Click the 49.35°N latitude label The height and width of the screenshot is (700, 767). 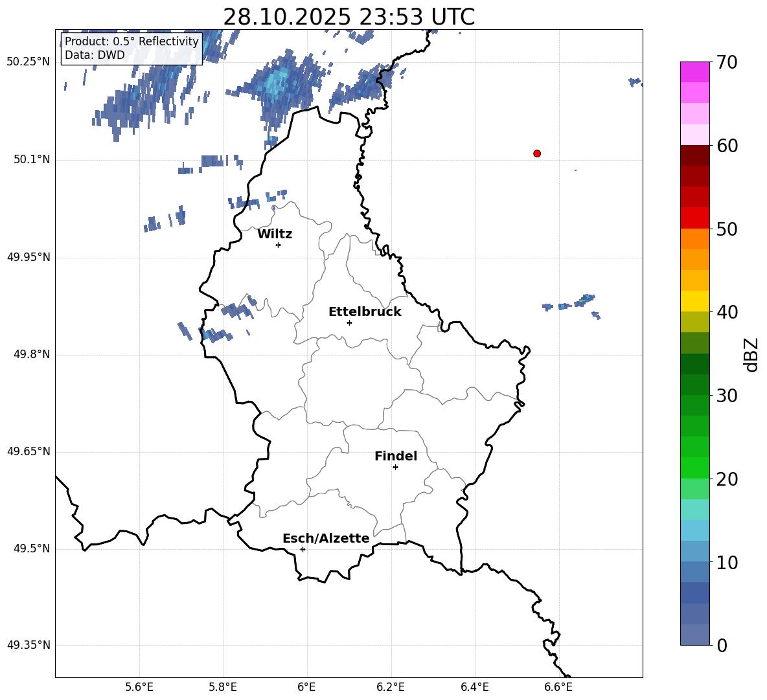28,645
